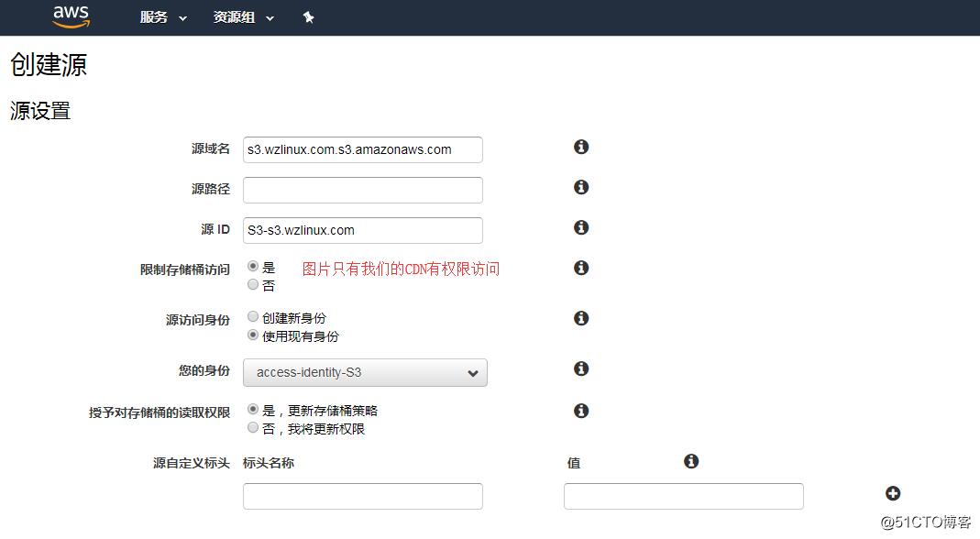
Task: Click the 源自定义标头 label
Action: [x=192, y=463]
